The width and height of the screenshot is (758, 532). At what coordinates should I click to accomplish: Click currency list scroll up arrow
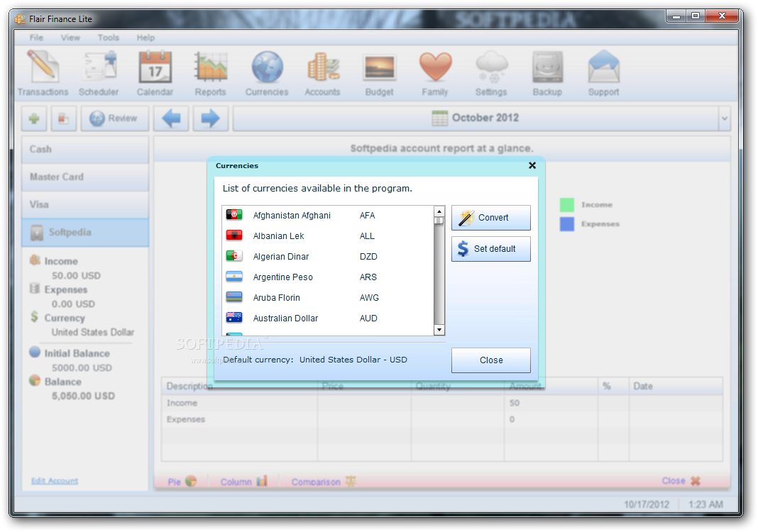click(439, 211)
